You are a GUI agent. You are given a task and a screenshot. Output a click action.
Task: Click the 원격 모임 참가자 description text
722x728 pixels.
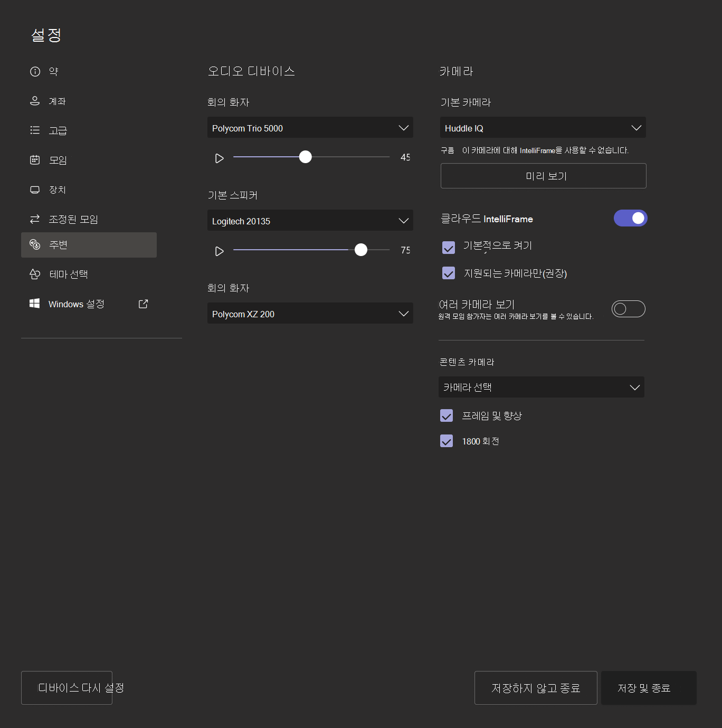[x=516, y=317]
